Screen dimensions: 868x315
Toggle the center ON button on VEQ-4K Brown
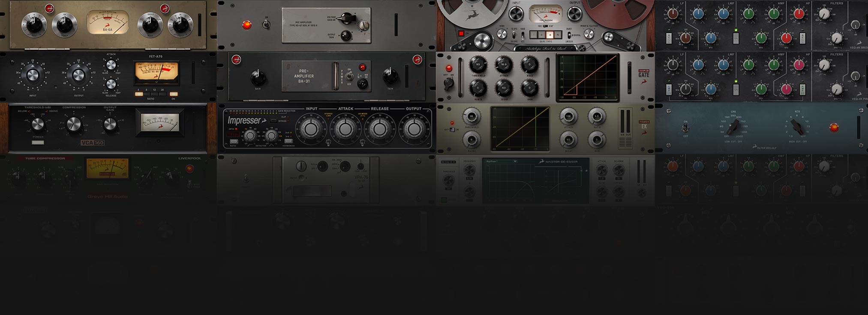pyautogui.click(x=736, y=39)
